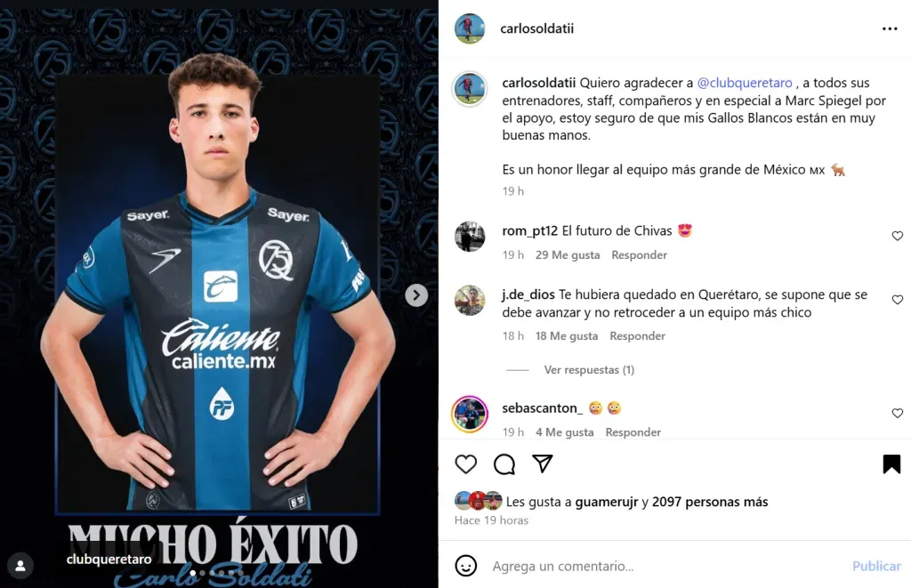
Task: Select the second carousel dot indicator
Action: tap(202, 573)
